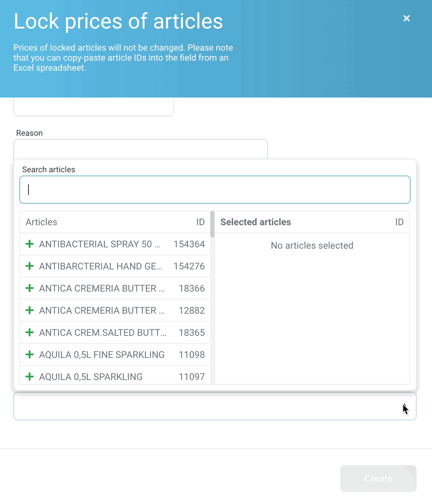432x504 pixels.
Task: Click the ID header of Selected articles
Action: (399, 222)
